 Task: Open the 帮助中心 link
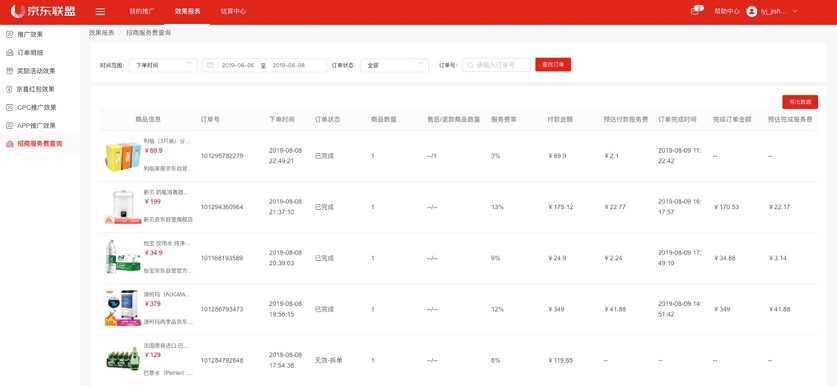pos(727,11)
